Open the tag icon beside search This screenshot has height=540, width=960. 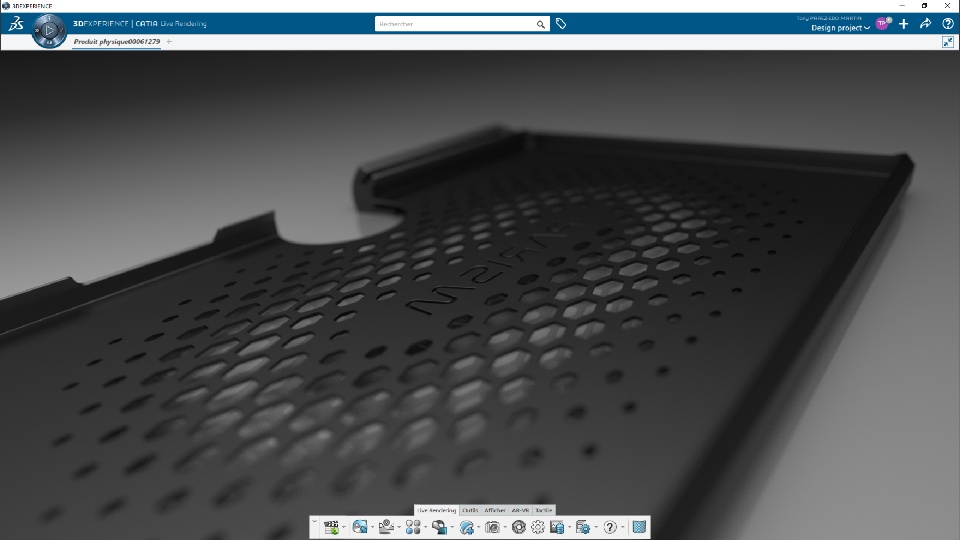[x=561, y=24]
